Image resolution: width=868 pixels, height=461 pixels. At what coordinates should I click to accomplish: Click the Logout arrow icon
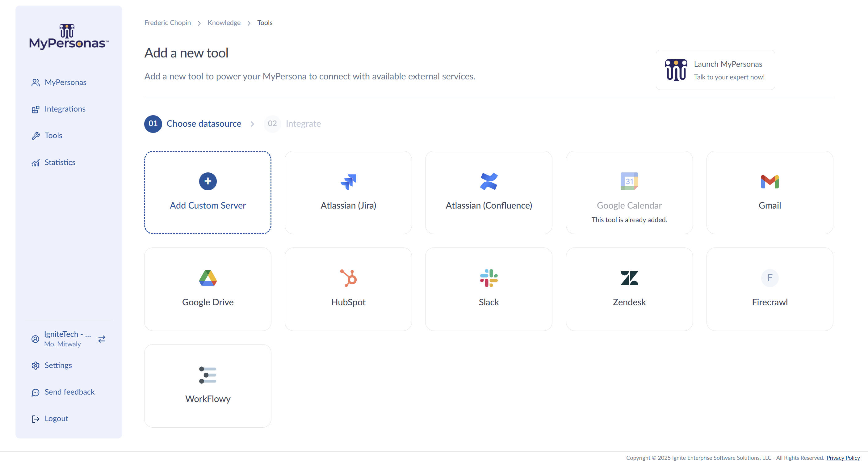pyautogui.click(x=36, y=419)
